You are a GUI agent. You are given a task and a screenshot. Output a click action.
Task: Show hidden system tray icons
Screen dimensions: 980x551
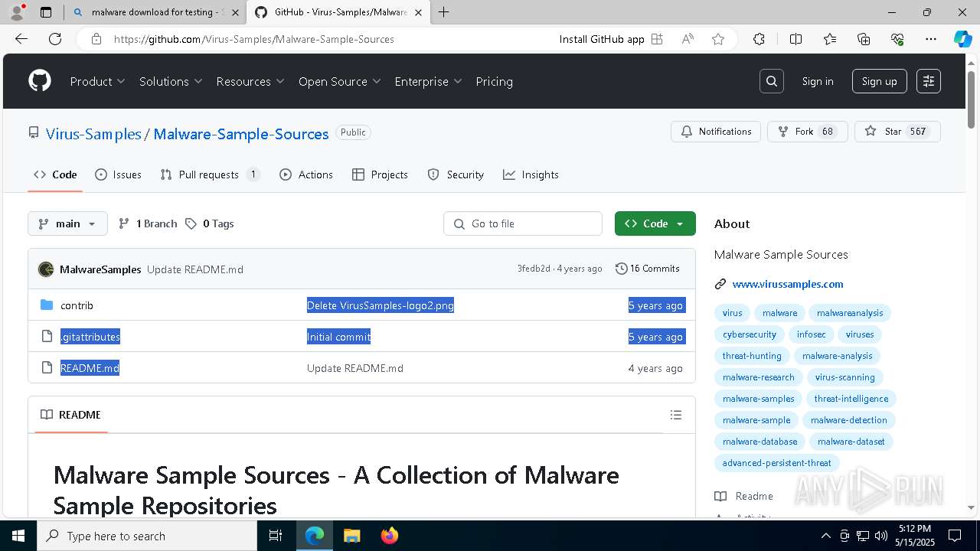pos(825,536)
